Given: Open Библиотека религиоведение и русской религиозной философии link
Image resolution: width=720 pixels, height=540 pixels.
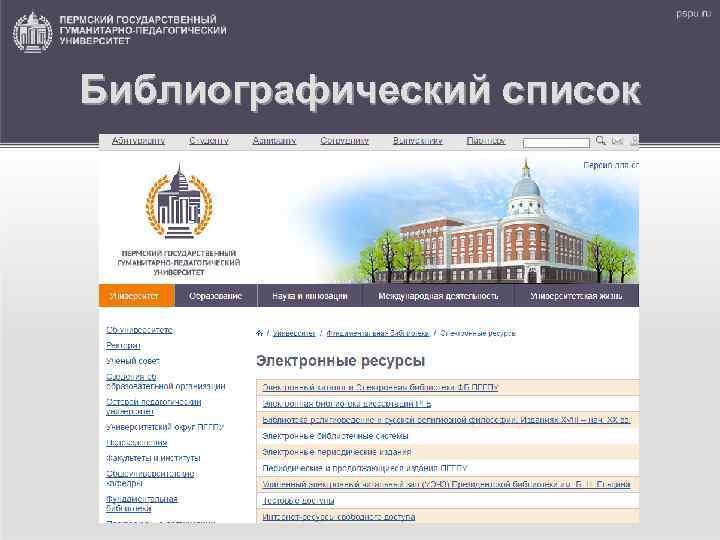Looking at the screenshot, I should [446, 420].
